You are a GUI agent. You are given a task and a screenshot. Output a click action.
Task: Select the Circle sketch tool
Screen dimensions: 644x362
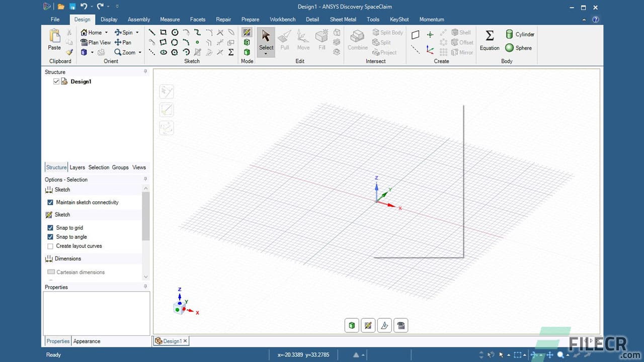coord(175,32)
